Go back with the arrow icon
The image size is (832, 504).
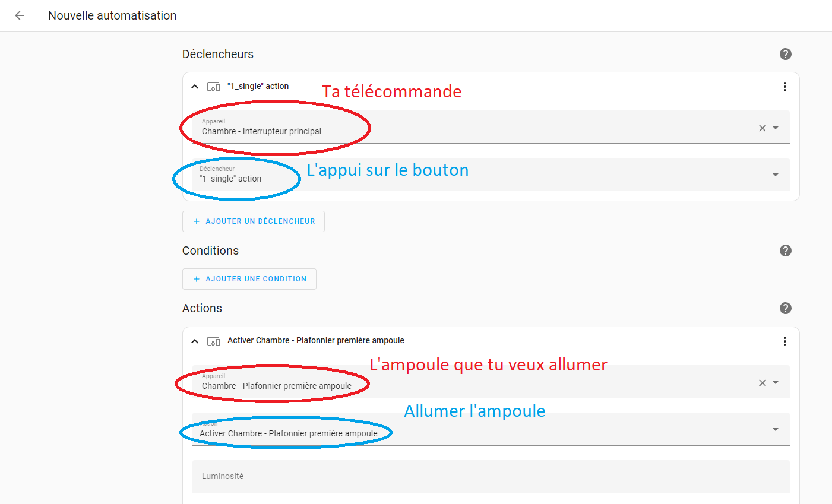coord(20,15)
